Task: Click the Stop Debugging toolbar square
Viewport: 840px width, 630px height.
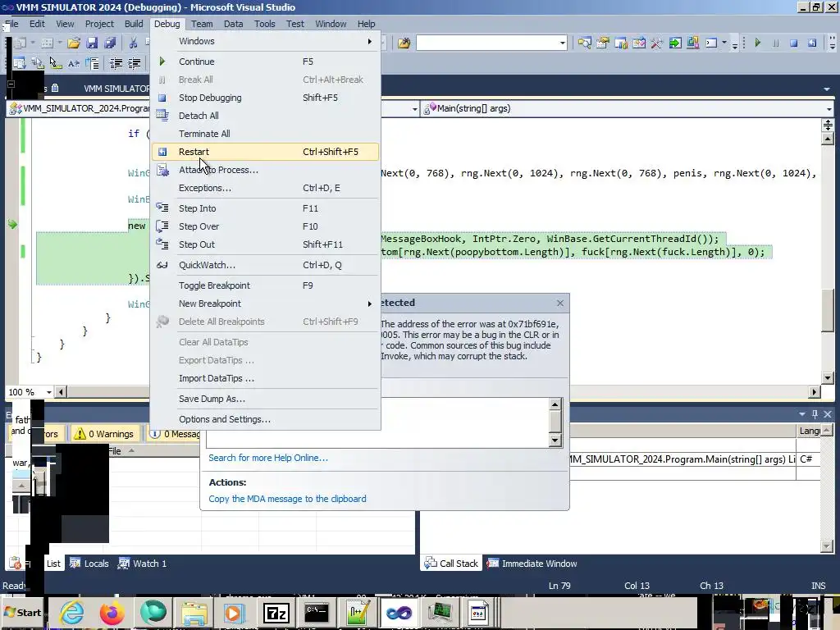Action: pyautogui.click(x=794, y=43)
